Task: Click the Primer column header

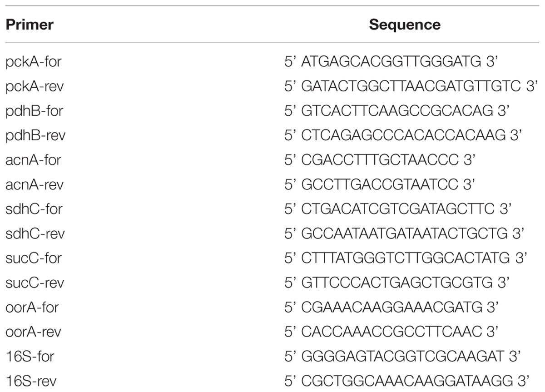Action: pyautogui.click(x=30, y=25)
